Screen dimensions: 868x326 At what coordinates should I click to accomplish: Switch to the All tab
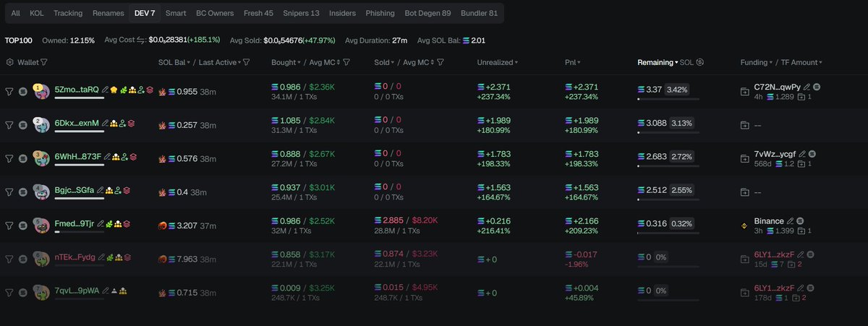15,13
